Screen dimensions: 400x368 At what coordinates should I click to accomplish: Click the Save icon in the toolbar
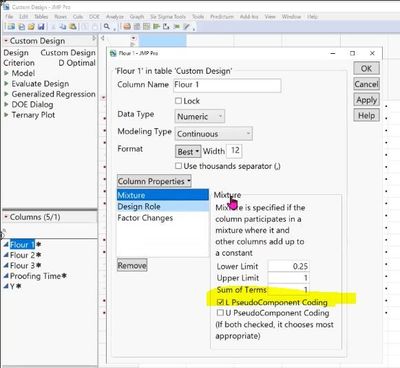(x=41, y=27)
